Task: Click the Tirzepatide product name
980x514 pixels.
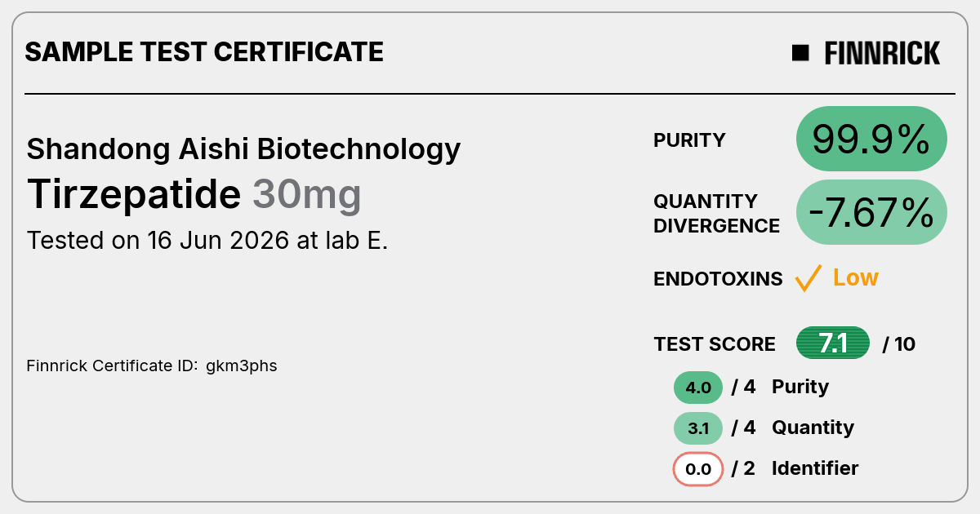Action: point(134,194)
